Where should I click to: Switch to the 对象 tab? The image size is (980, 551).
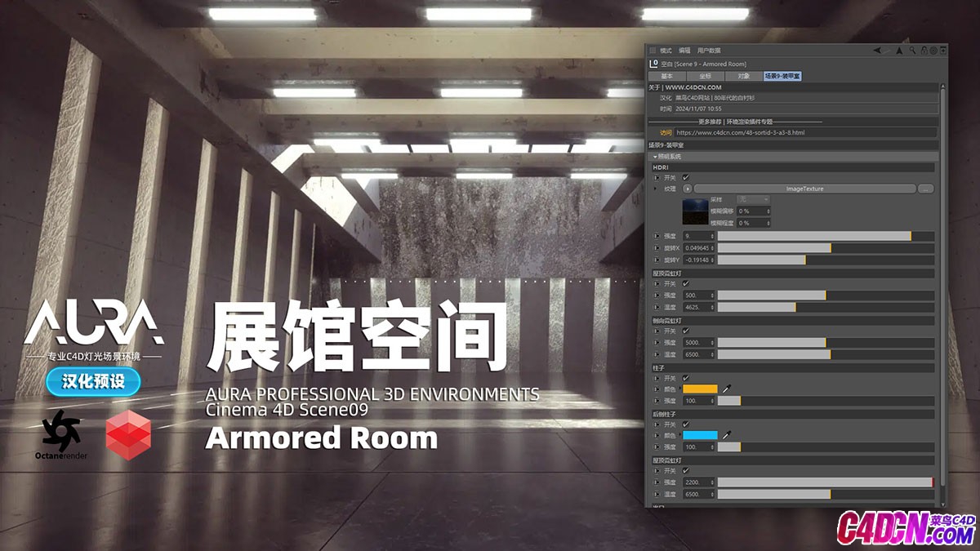[743, 75]
